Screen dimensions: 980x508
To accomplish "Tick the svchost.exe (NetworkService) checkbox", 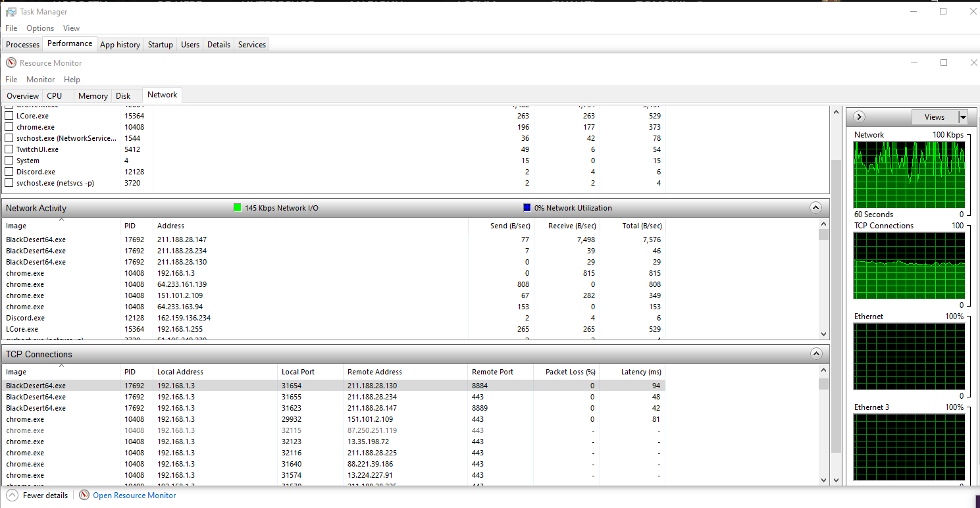I will click(9, 138).
